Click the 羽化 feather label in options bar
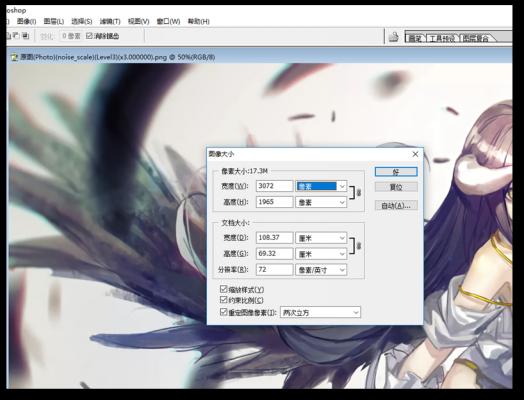524x400 pixels. coord(46,36)
